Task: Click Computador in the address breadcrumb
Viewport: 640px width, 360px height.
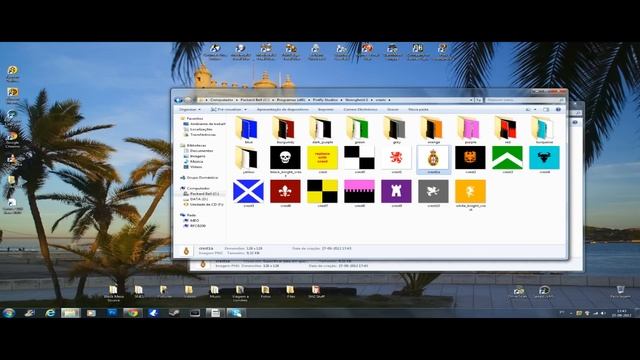Action: click(x=222, y=100)
